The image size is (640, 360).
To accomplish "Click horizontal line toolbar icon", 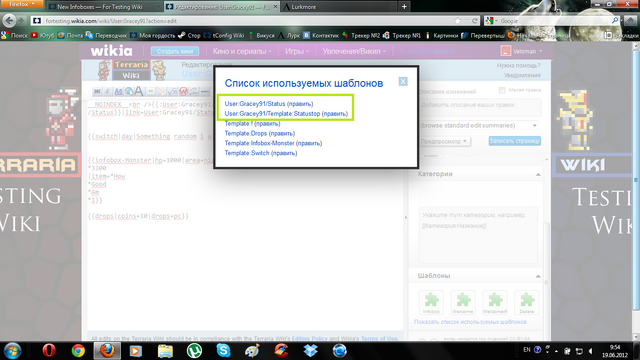I will 205,91.
